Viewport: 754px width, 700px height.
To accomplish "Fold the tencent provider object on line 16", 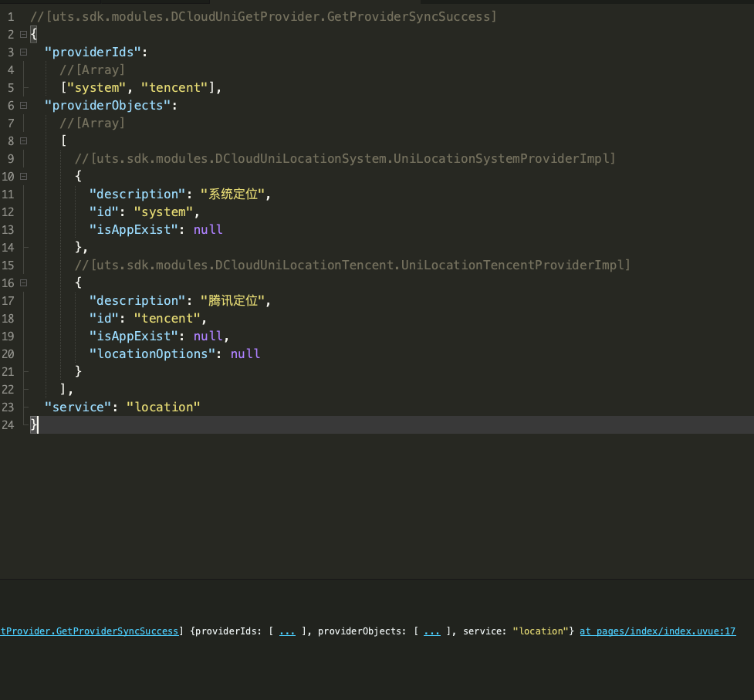I will (23, 283).
